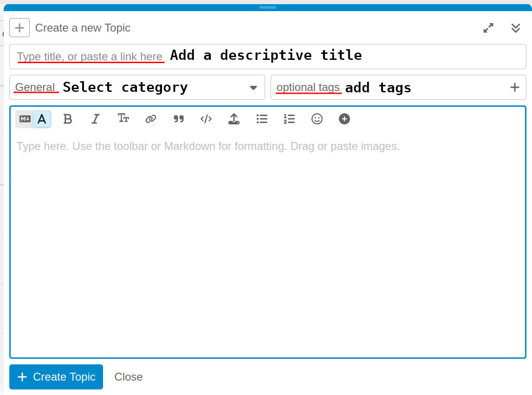532x395 pixels.
Task: Switch the editor to Markdown mode
Action: [x=25, y=119]
